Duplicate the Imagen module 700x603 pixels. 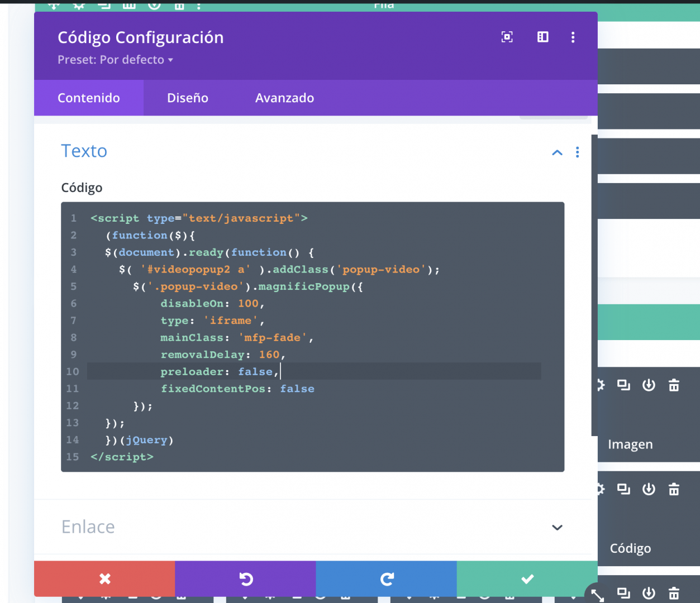(623, 385)
